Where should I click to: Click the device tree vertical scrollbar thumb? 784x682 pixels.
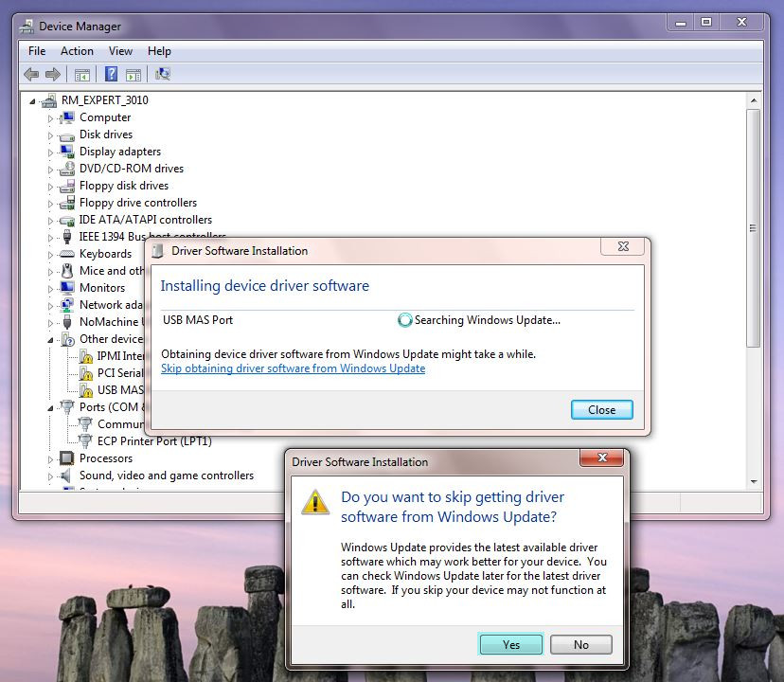(754, 228)
